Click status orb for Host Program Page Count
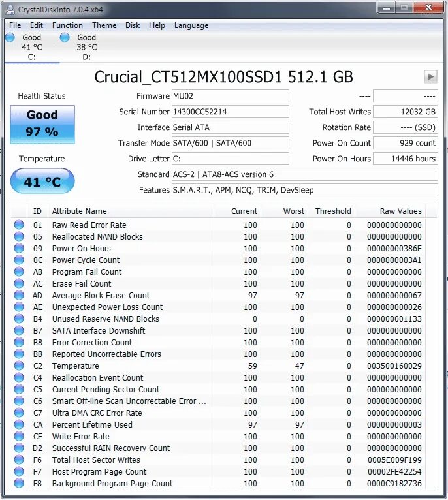 (19, 471)
